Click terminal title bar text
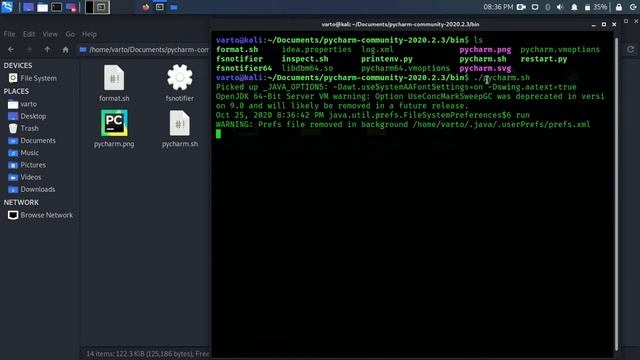This screenshot has width=640, height=360. (400, 24)
